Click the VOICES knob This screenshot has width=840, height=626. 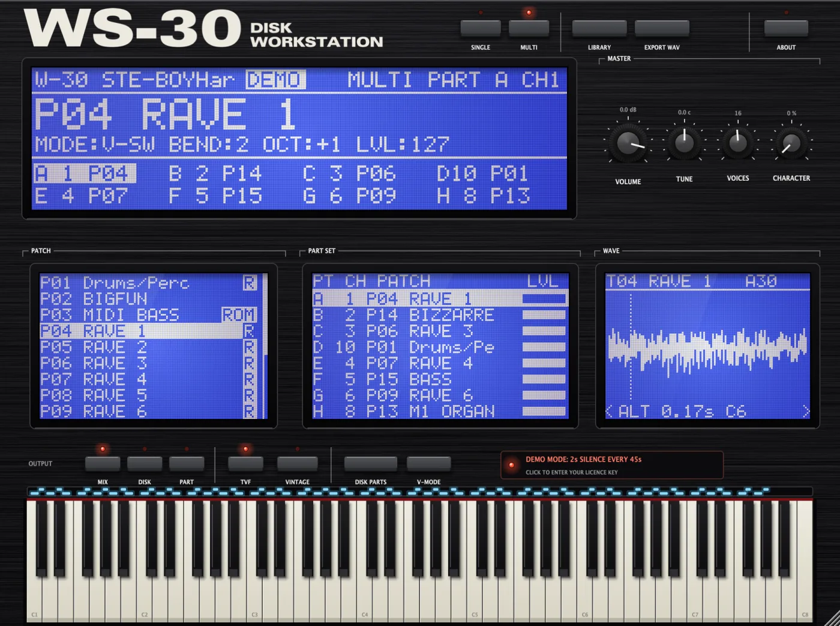tap(738, 143)
